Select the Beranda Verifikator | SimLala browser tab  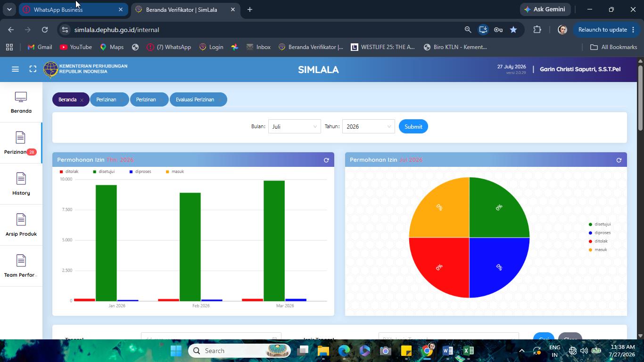[x=185, y=9]
